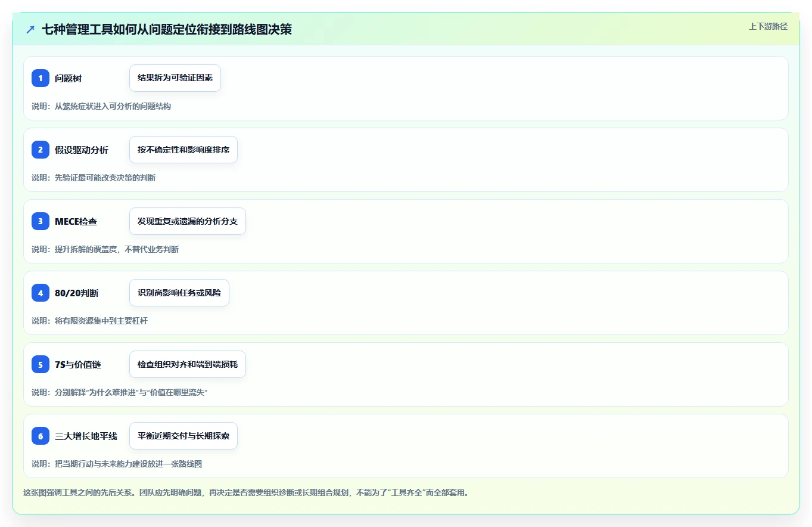
Task: Click the 平衡近期交付与长期探索 chip
Action: [183, 436]
